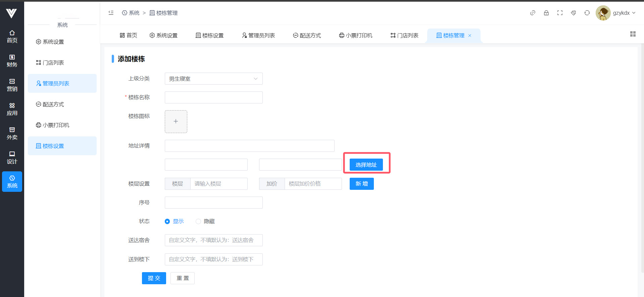
Task: Open 营销 in the left sidebar
Action: pyautogui.click(x=12, y=85)
